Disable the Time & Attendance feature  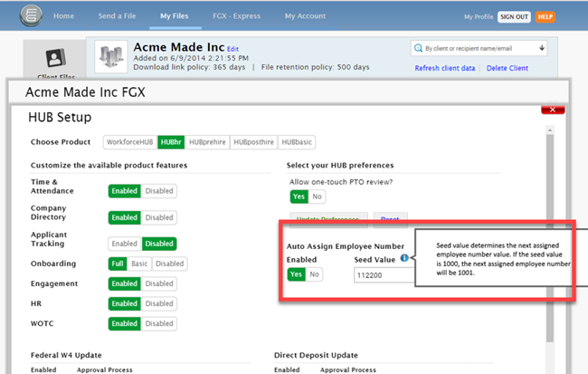pyautogui.click(x=159, y=191)
